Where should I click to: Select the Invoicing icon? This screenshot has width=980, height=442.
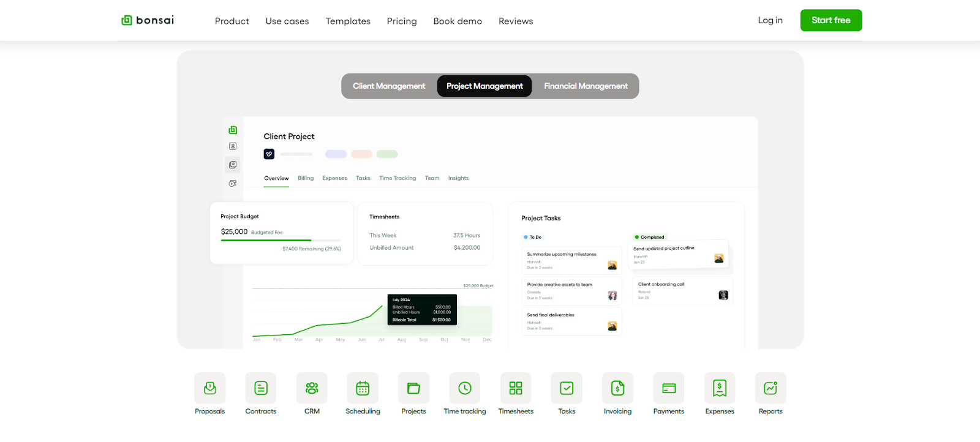(x=617, y=388)
